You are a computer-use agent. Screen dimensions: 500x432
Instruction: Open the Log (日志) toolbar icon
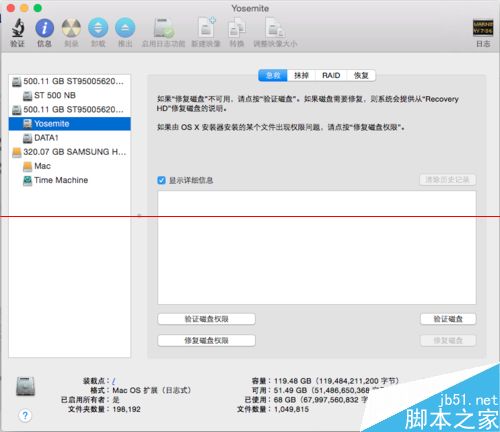pos(483,28)
